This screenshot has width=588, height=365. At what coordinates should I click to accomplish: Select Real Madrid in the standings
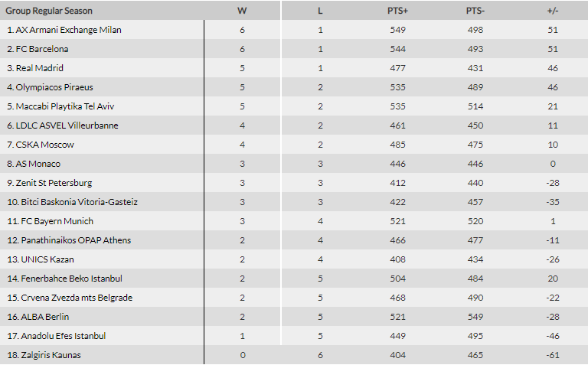click(35, 68)
